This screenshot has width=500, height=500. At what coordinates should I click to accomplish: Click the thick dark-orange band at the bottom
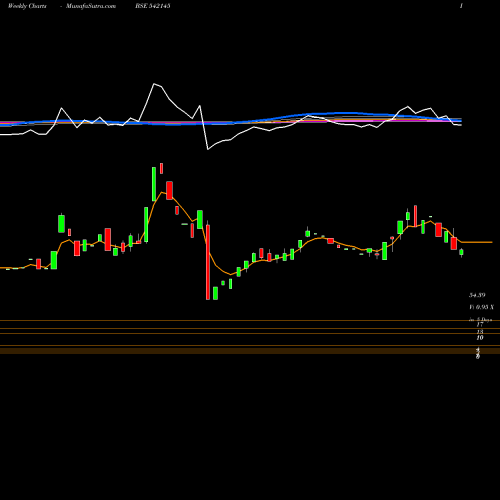[x=250, y=350]
